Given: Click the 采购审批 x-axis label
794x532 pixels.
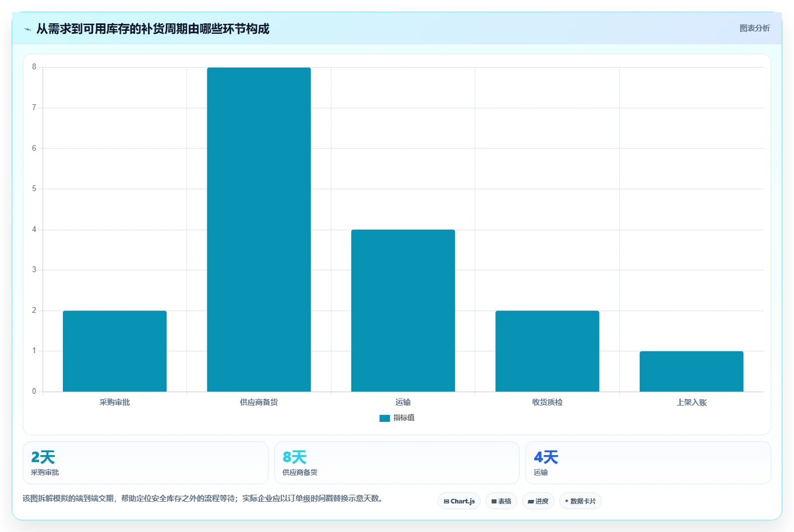Looking at the screenshot, I should tap(115, 402).
